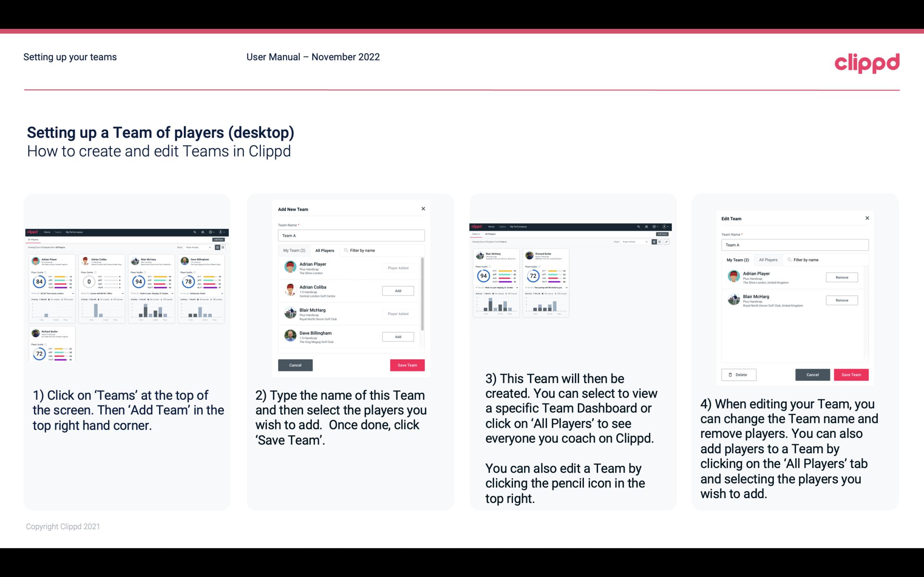
Task: Open the All Players tab in Add New Team
Action: 325,250
